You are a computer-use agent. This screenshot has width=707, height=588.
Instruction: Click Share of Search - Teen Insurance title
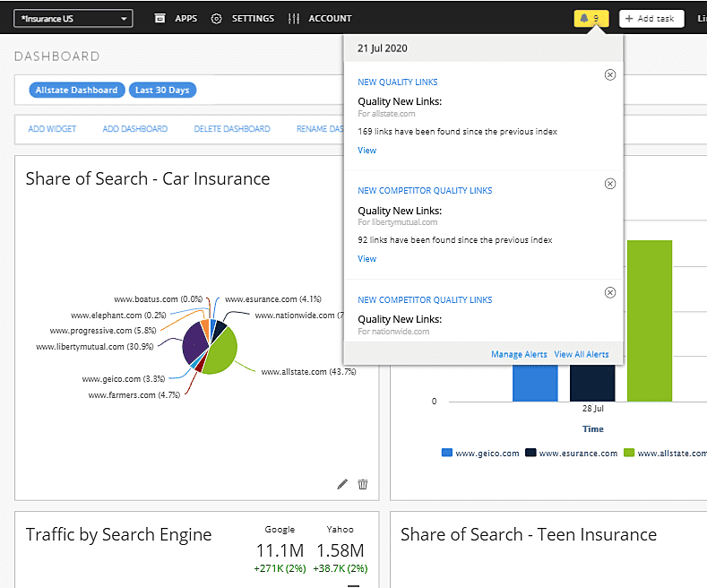tap(529, 535)
